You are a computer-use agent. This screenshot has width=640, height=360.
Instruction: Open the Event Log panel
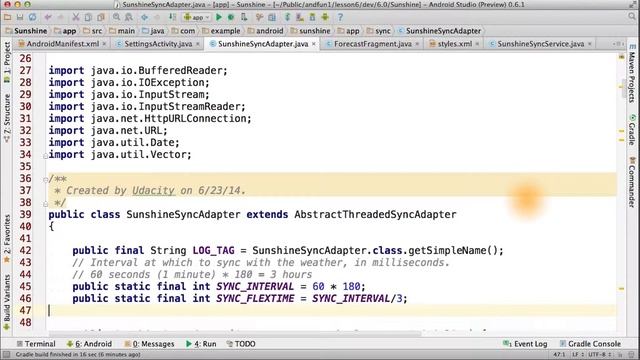click(525, 344)
